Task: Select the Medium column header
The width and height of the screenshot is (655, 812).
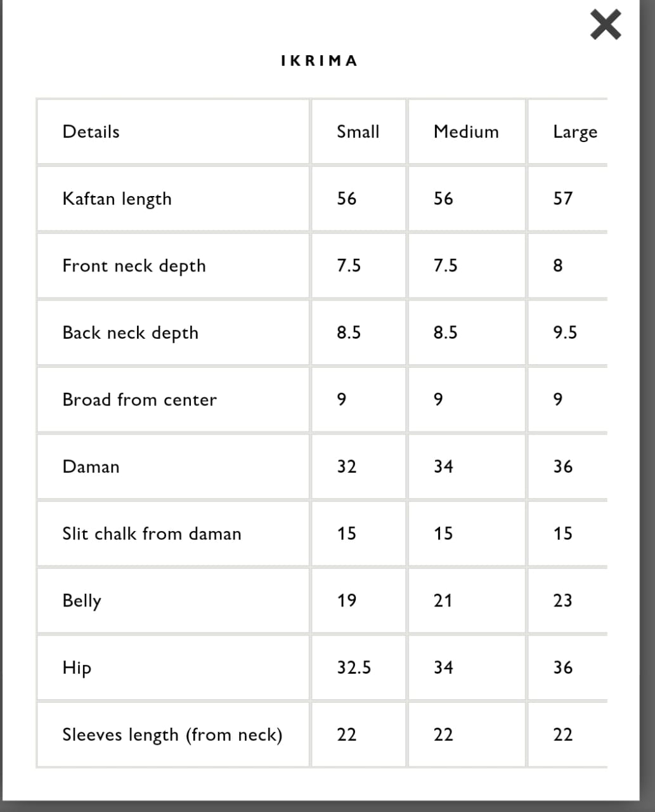Action: (x=466, y=132)
